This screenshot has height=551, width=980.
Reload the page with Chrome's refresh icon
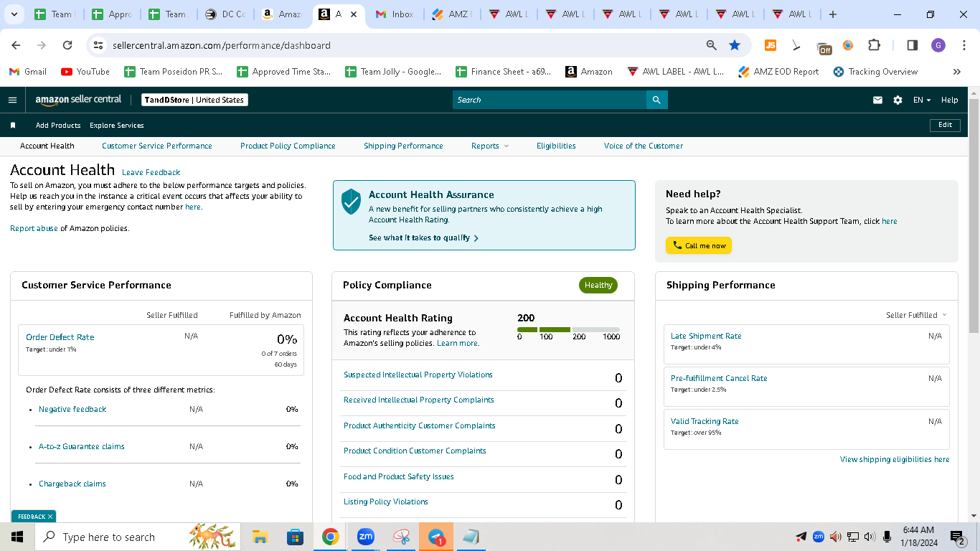coord(67,45)
